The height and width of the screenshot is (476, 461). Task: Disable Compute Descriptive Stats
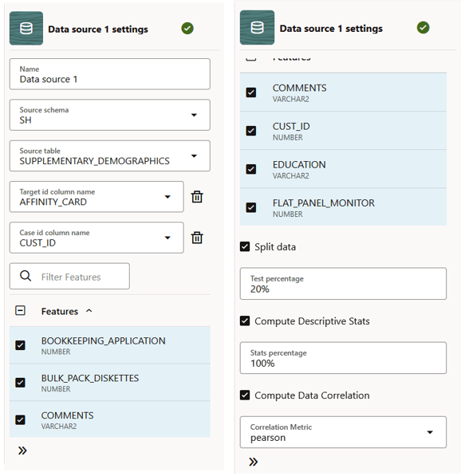click(245, 321)
